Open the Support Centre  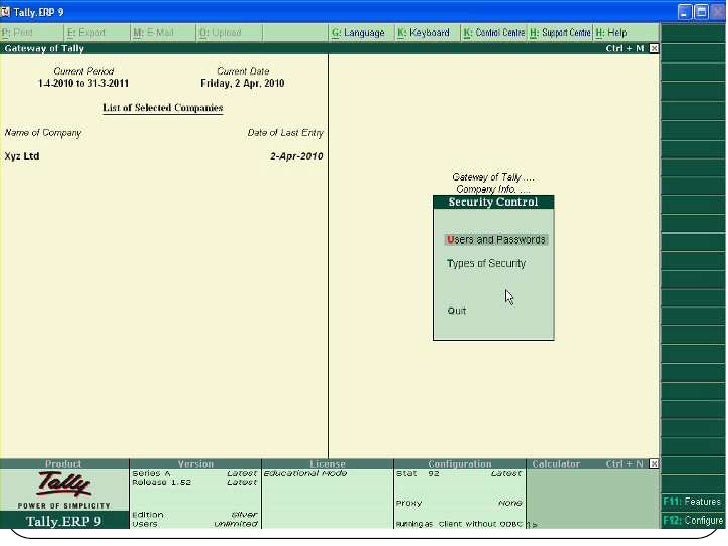tap(560, 33)
